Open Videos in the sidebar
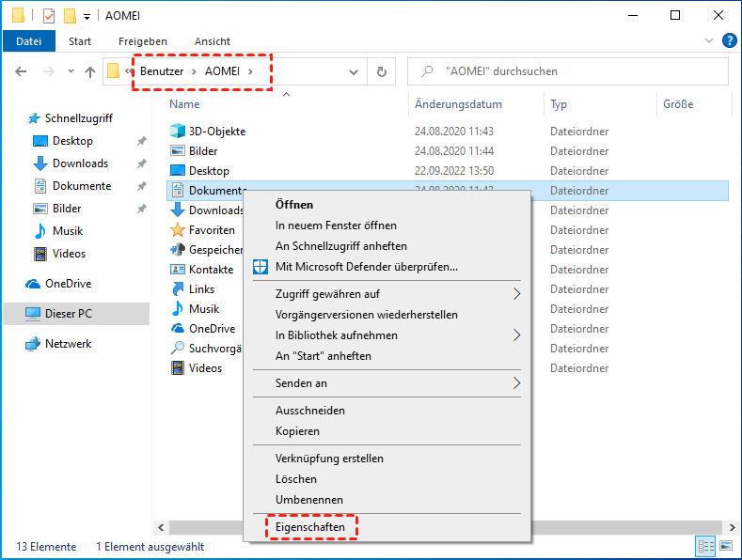 point(59,254)
